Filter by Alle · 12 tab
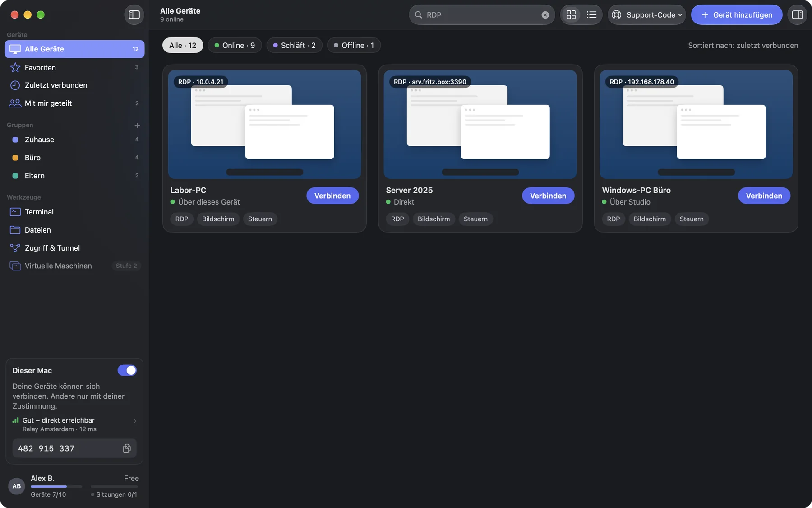812x508 pixels. coord(183,45)
